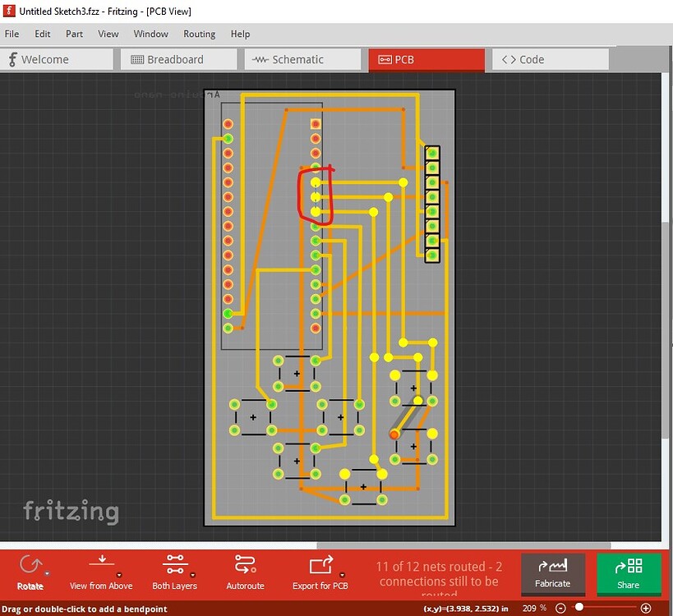
Task: Switch to the Breadboard tab
Action: click(x=178, y=59)
